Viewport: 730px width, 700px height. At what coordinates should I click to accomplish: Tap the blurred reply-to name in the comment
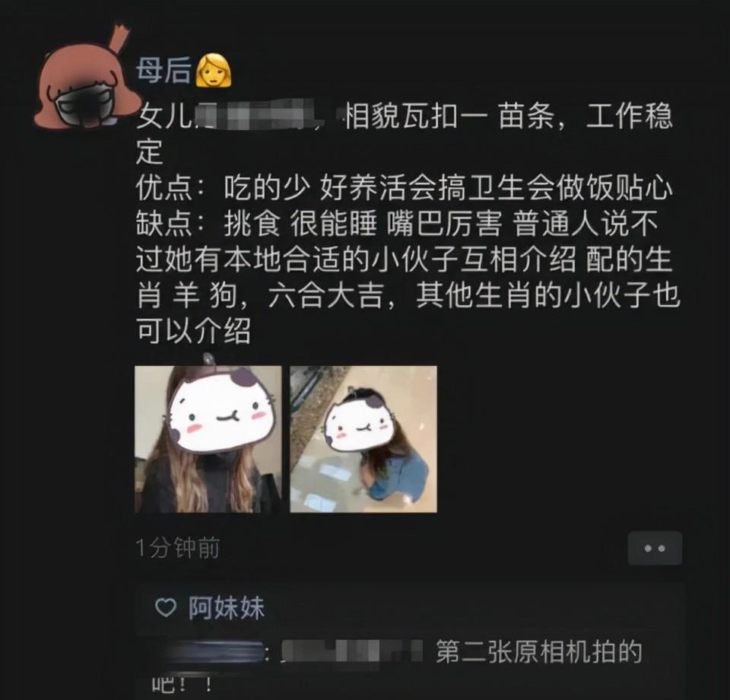[x=351, y=651]
